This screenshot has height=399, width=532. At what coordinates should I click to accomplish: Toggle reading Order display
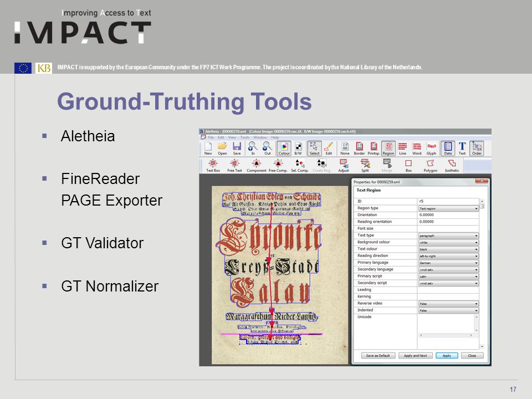click(477, 149)
